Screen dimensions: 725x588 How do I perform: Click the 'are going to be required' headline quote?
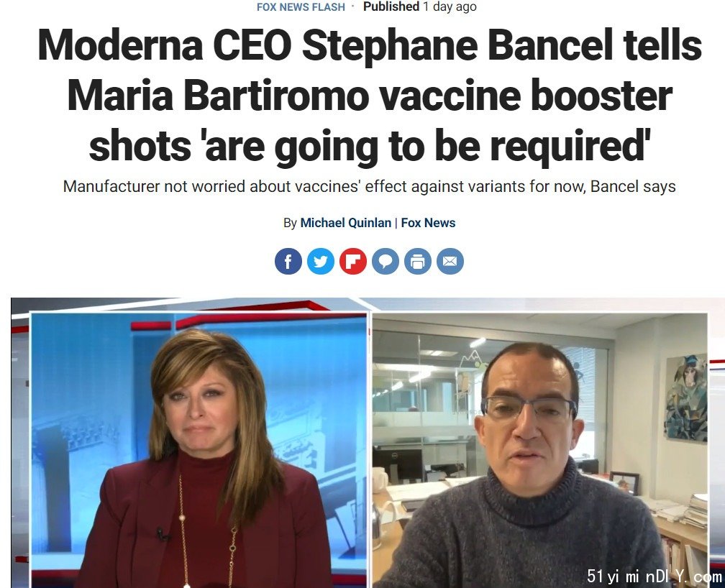click(x=424, y=145)
